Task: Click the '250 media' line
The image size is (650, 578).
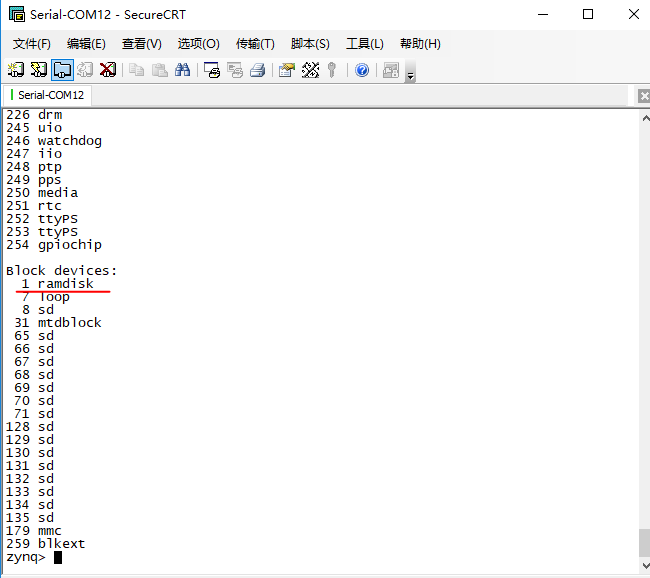Action: (42, 193)
